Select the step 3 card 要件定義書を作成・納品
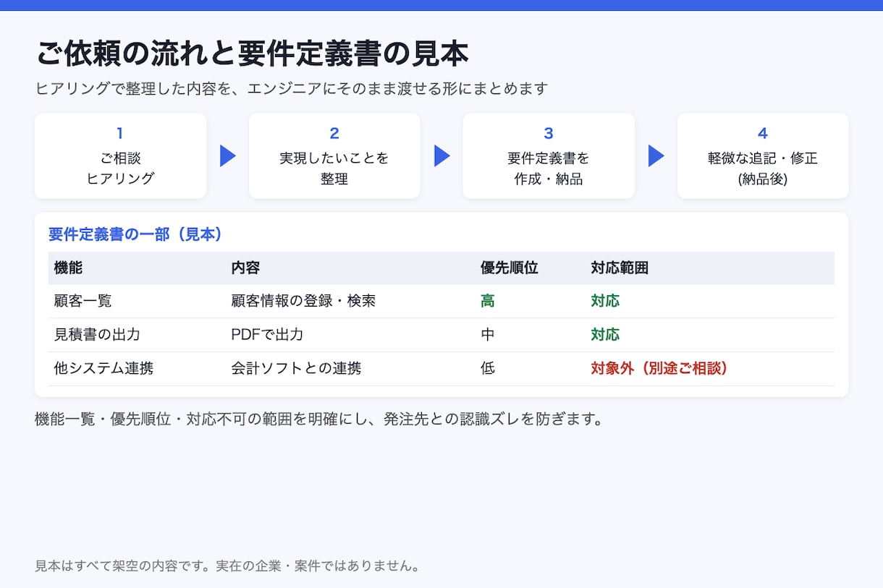Screen dimensions: 883x588 (x=549, y=155)
